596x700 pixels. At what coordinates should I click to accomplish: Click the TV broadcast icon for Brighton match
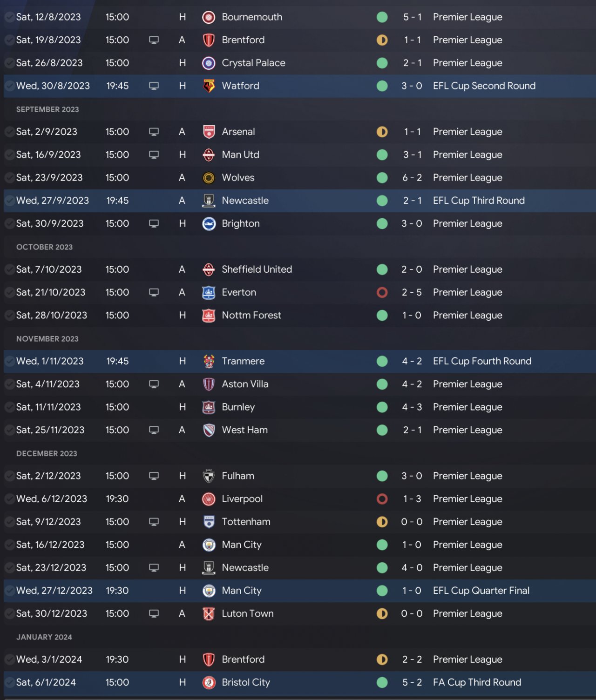point(154,223)
